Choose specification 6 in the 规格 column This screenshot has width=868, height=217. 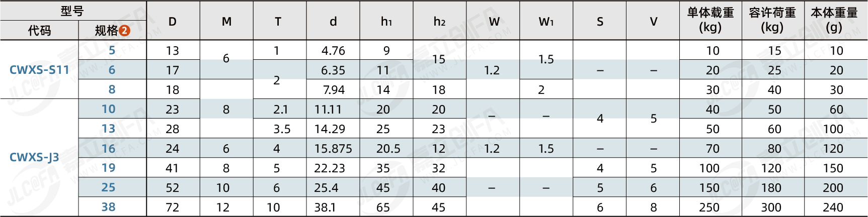tap(112, 70)
